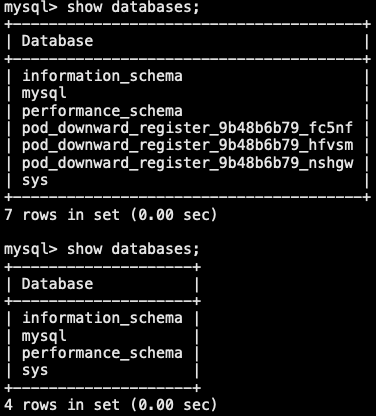Image resolution: width=376 pixels, height=416 pixels.
Task: Select the second 'Database' column header
Action: (x=57, y=284)
